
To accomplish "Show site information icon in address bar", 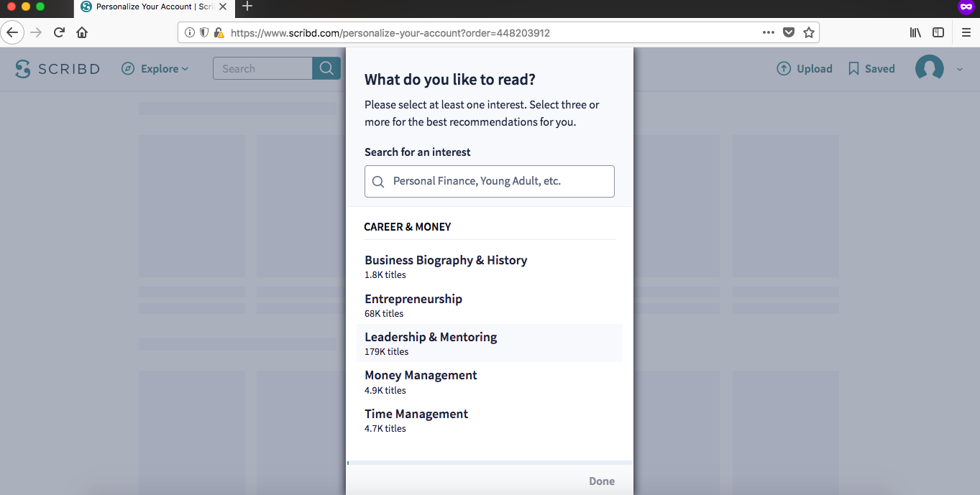I will [x=190, y=32].
